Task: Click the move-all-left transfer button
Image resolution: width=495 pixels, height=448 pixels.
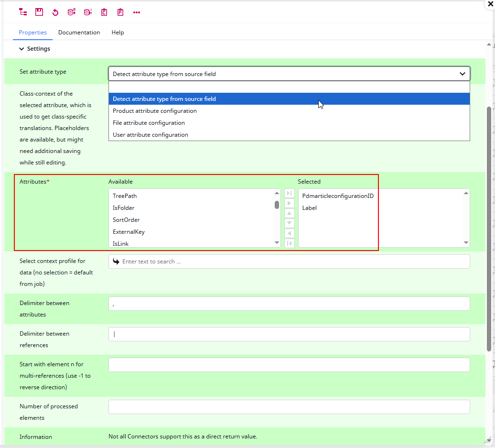Action: [x=289, y=243]
